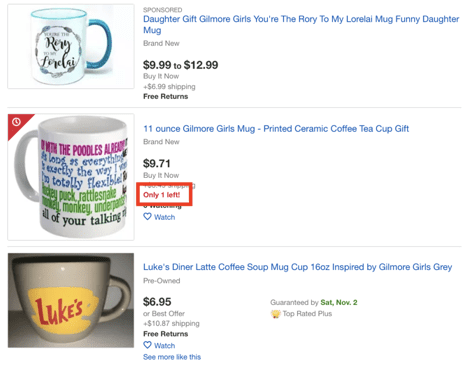Click heart icon for Gilmore Girls mug

tap(147, 217)
